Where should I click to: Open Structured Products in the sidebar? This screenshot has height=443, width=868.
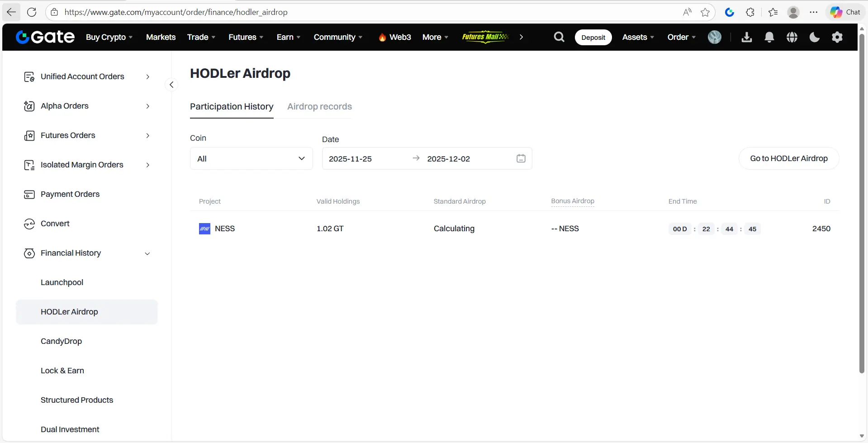coord(77,400)
